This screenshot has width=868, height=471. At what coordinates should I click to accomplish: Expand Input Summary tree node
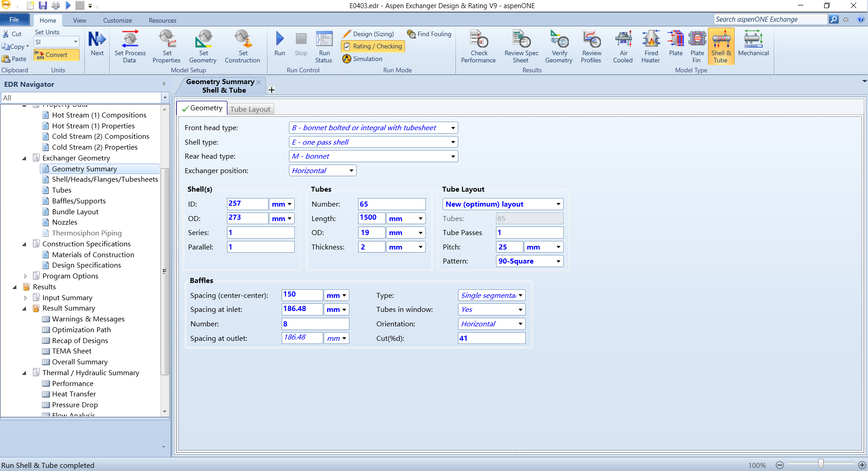point(25,298)
